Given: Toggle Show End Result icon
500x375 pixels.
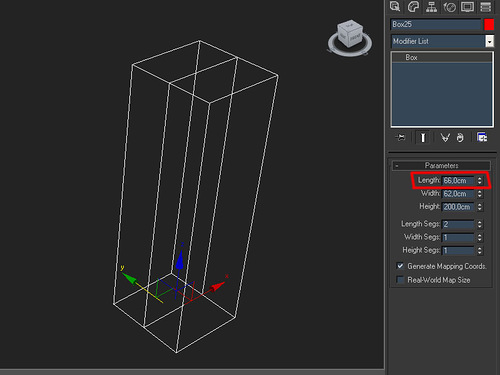Looking at the screenshot, I should [x=423, y=137].
